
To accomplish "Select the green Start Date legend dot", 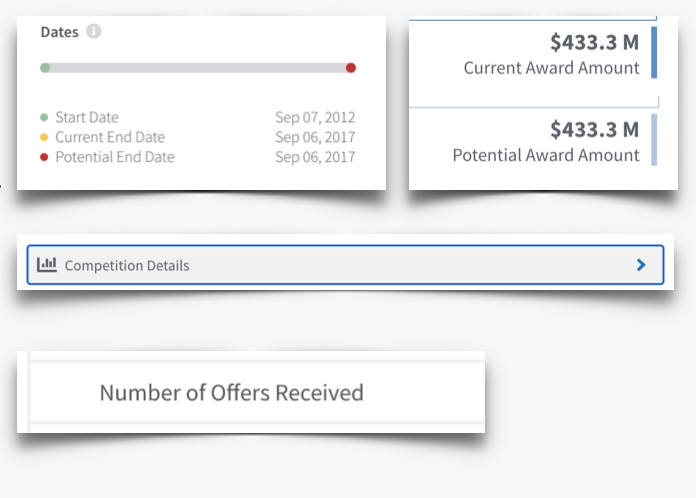I will pyautogui.click(x=44, y=117).
